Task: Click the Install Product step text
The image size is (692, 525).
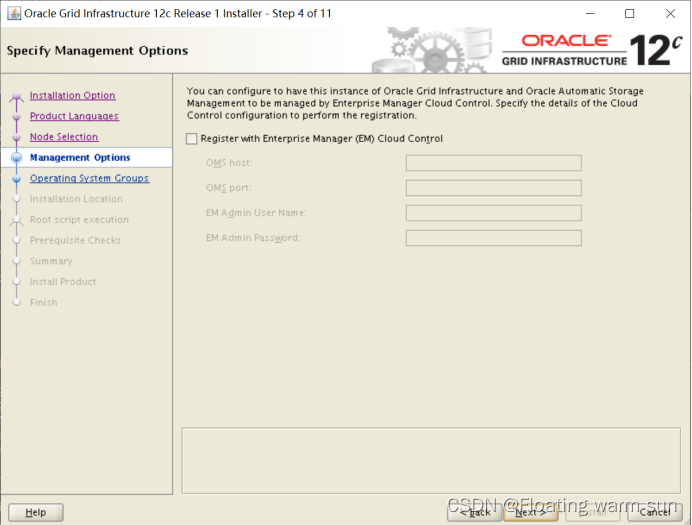Action: (63, 282)
